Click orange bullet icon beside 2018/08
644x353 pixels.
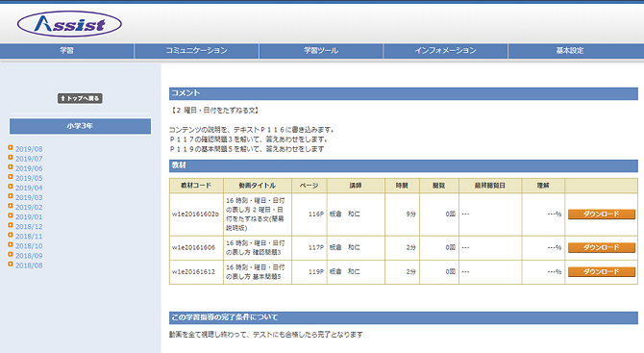[x=11, y=264]
